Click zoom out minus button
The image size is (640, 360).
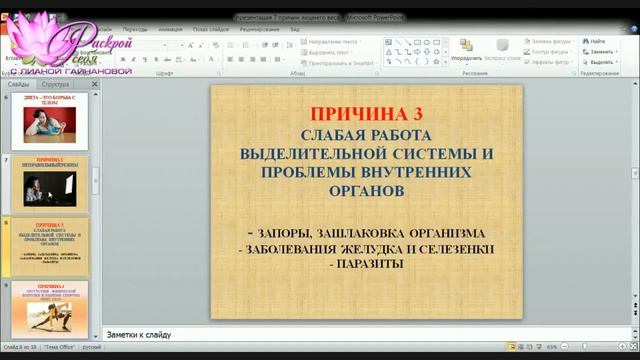(565, 347)
